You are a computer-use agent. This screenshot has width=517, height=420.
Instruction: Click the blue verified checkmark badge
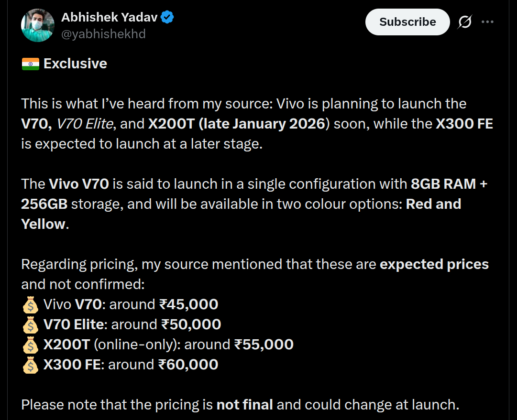click(167, 16)
